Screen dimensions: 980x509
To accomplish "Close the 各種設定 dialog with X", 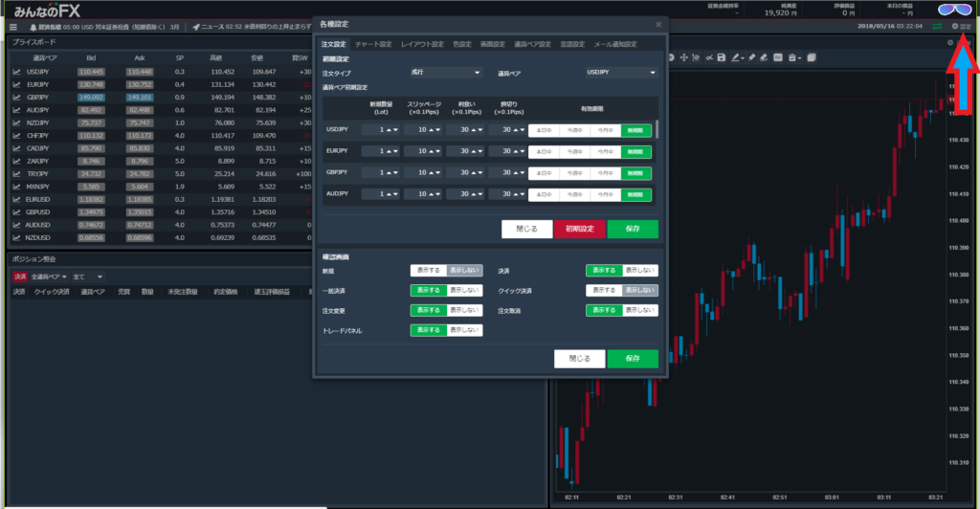I will pos(658,24).
